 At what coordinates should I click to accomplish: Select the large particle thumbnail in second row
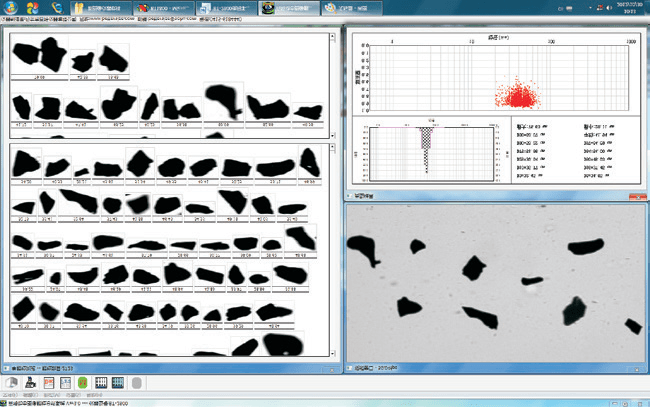[x=223, y=101]
